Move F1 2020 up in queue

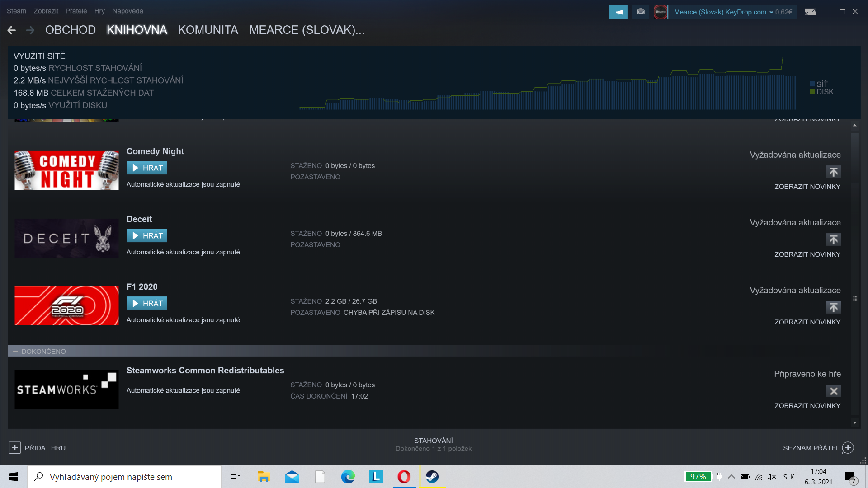pyautogui.click(x=833, y=307)
